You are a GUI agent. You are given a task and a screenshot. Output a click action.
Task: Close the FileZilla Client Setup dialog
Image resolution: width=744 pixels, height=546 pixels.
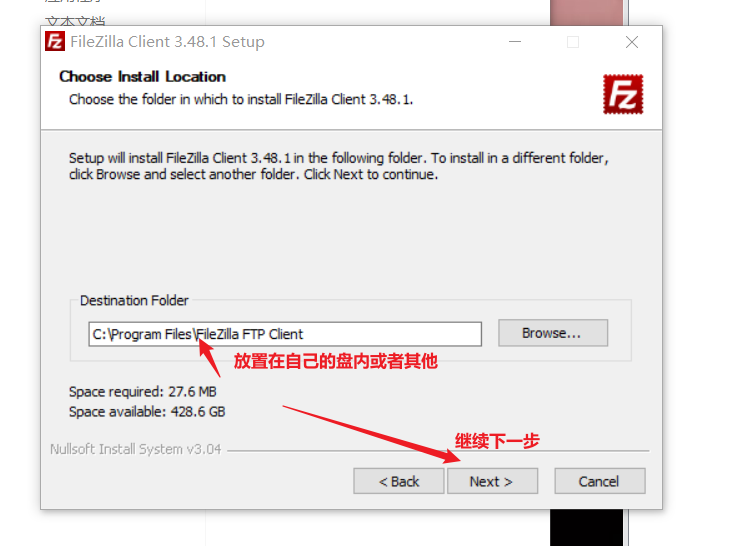pyautogui.click(x=632, y=42)
